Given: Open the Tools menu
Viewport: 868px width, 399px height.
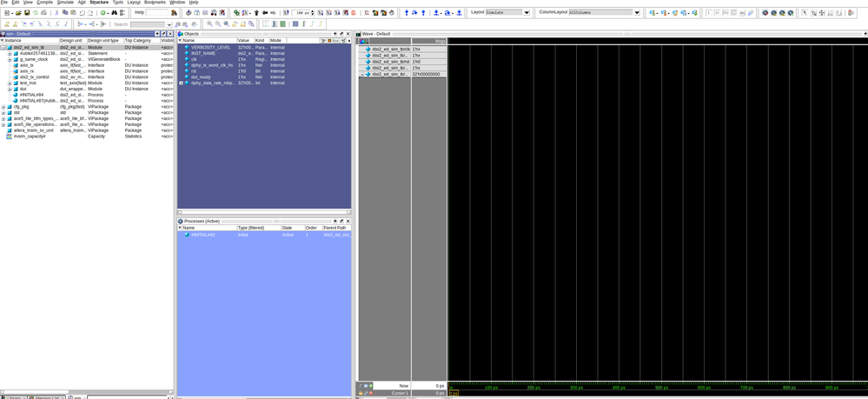Looking at the screenshot, I should click(118, 3).
